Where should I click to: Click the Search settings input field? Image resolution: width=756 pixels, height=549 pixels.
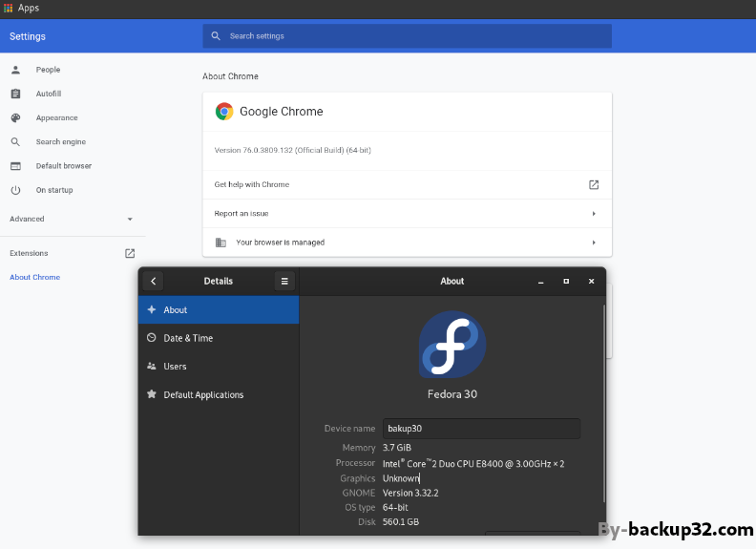click(x=407, y=36)
